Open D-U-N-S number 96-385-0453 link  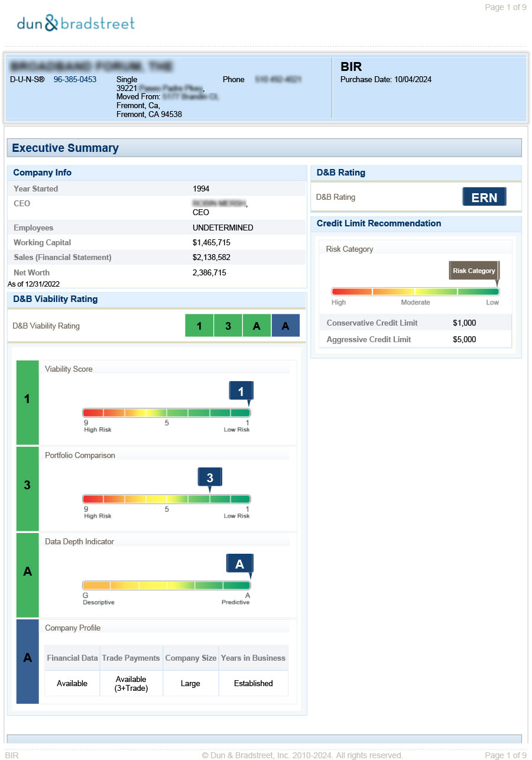click(75, 79)
